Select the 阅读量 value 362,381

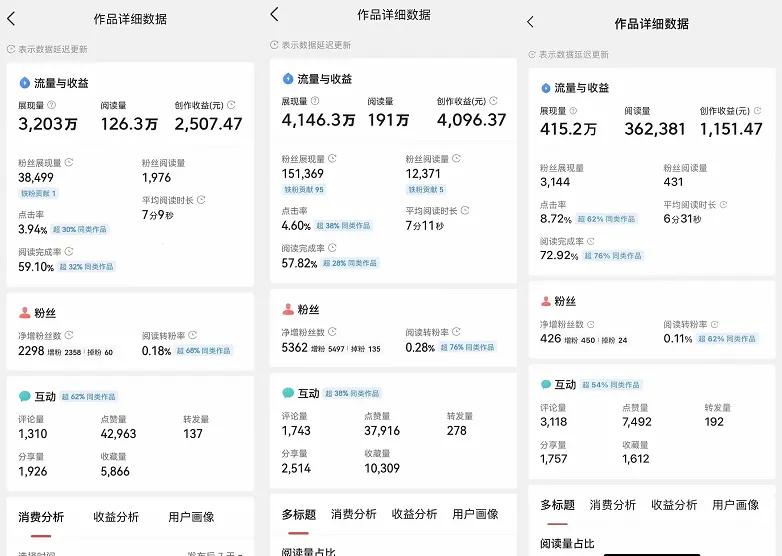tap(655, 129)
